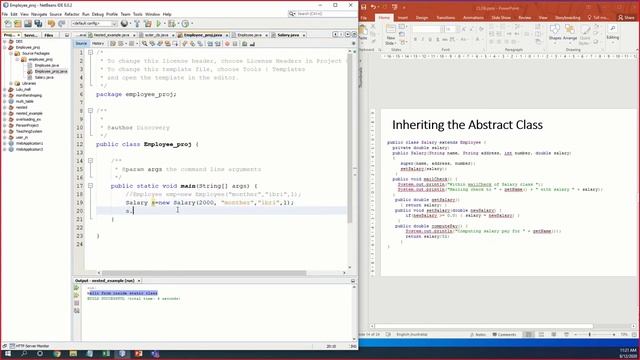The image size is (640, 360).
Task: Toggle the Source view button in editor
Action: tap(81, 43)
